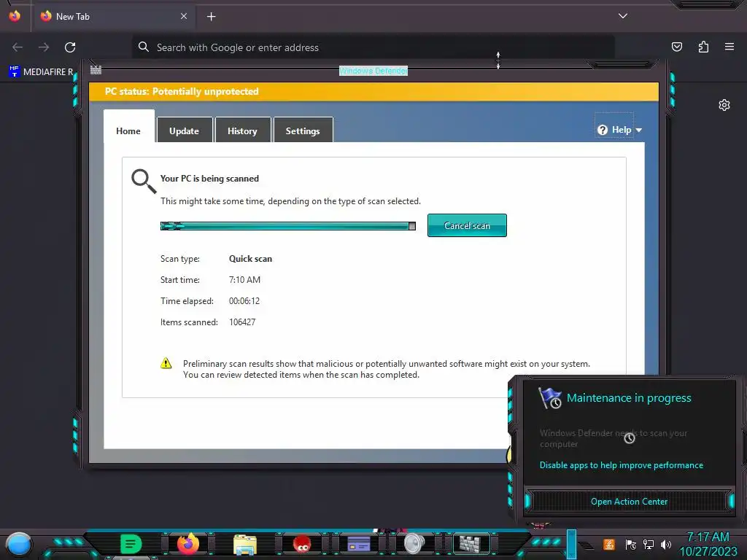Select the New Tab browser tab
747x560 pixels.
(113, 16)
